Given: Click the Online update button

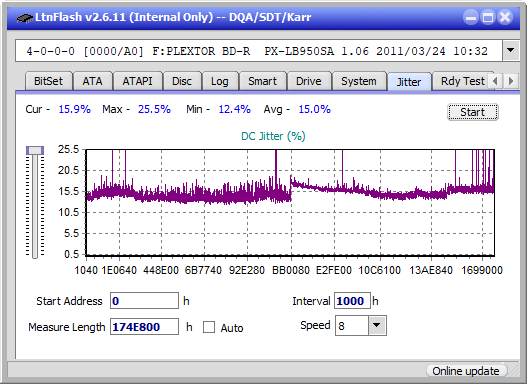Looking at the screenshot, I should pos(466,371).
